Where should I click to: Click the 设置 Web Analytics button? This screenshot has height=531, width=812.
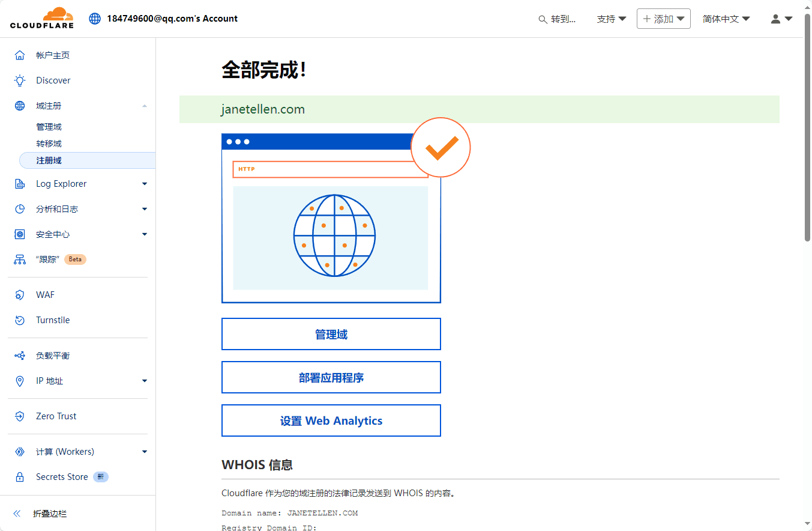pyautogui.click(x=331, y=420)
